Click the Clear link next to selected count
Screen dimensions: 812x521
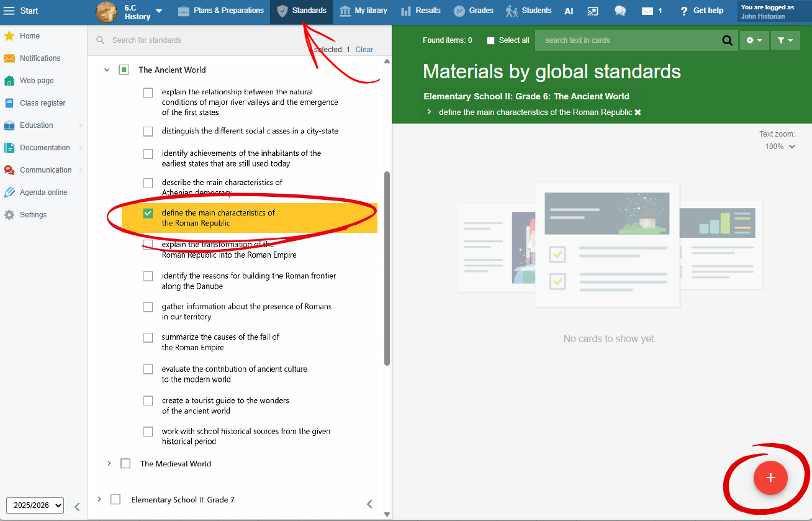point(364,50)
